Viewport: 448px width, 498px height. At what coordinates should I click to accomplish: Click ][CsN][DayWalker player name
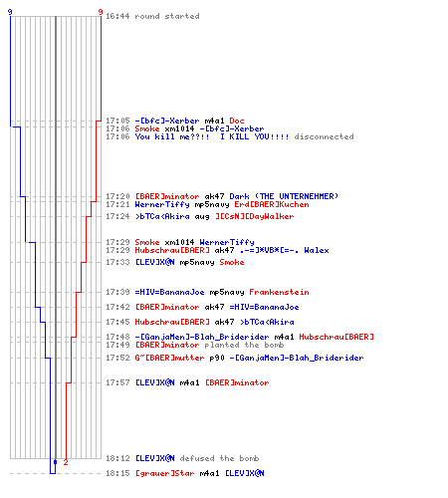click(x=255, y=216)
